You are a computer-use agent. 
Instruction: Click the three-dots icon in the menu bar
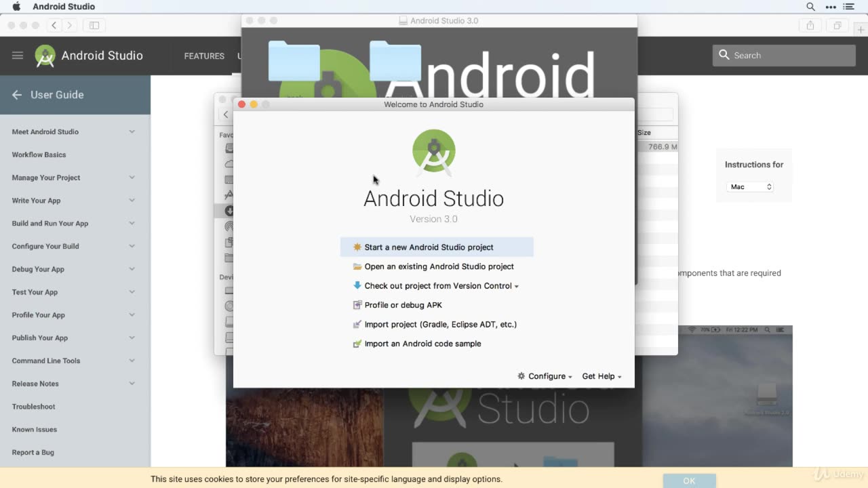831,7
